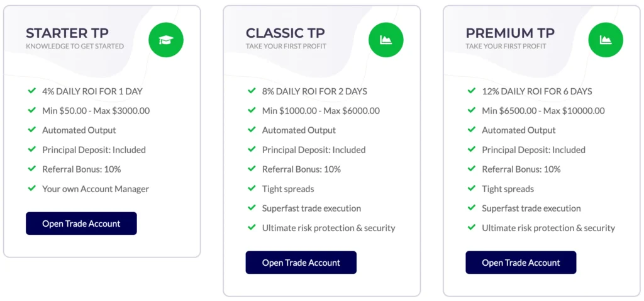Screen dimensions: 644x301
Task: Click checkmark beside 12% Daily ROI
Action: point(472,91)
